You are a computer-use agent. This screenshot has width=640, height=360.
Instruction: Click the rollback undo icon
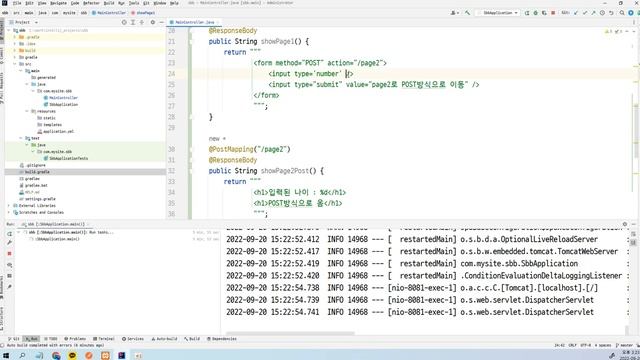[611, 13]
